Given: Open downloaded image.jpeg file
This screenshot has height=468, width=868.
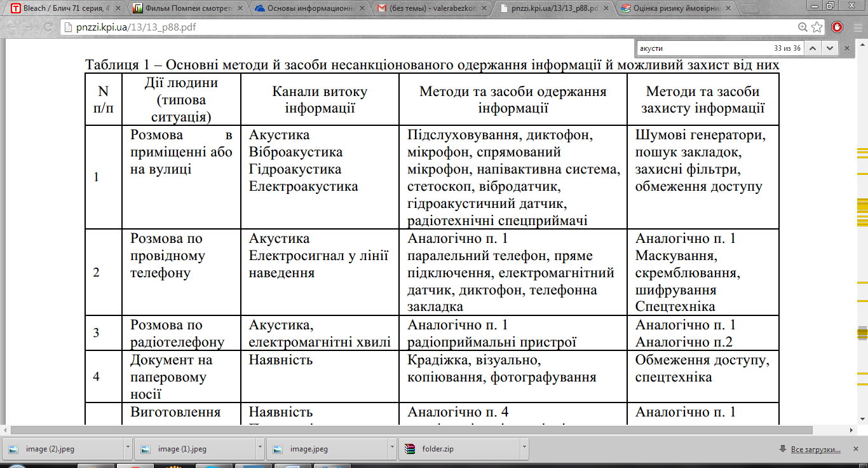Looking at the screenshot, I should coord(327,449).
